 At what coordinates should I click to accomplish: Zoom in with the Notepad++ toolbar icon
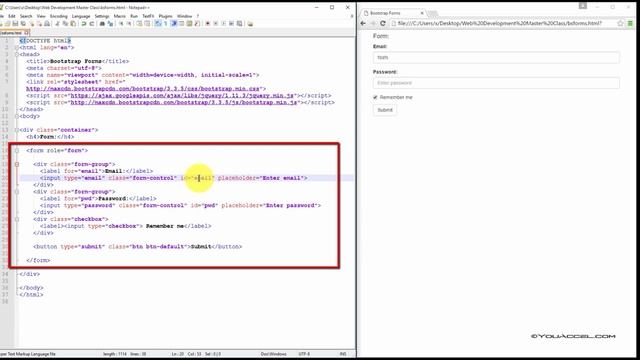point(121,24)
